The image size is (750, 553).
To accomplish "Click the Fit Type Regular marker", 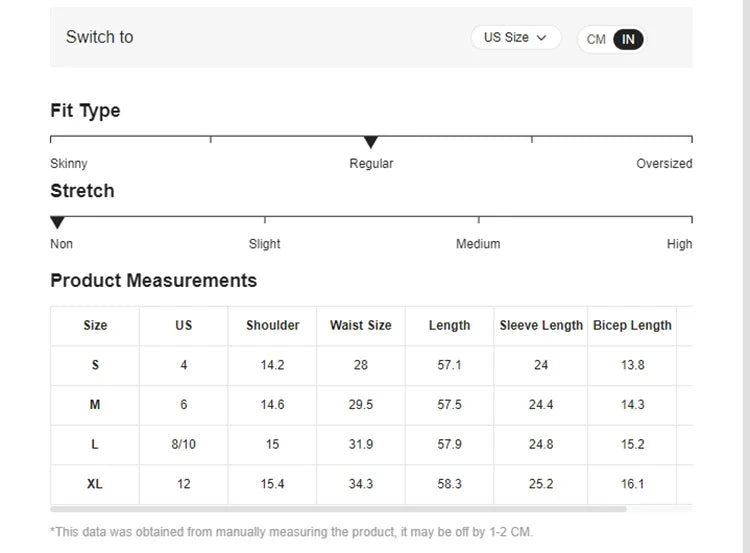I will pyautogui.click(x=371, y=143).
